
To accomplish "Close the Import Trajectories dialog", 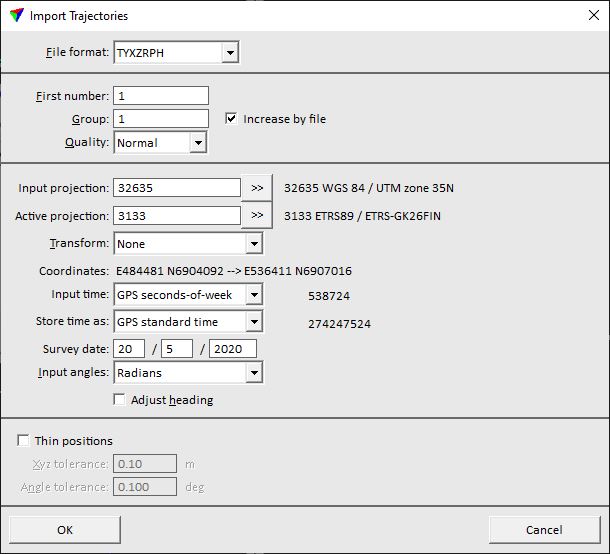I will click(592, 15).
